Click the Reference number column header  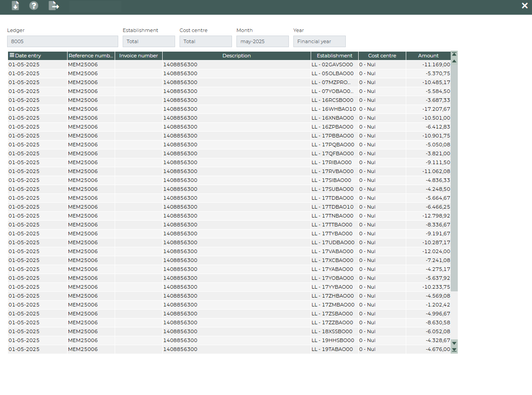click(91, 56)
